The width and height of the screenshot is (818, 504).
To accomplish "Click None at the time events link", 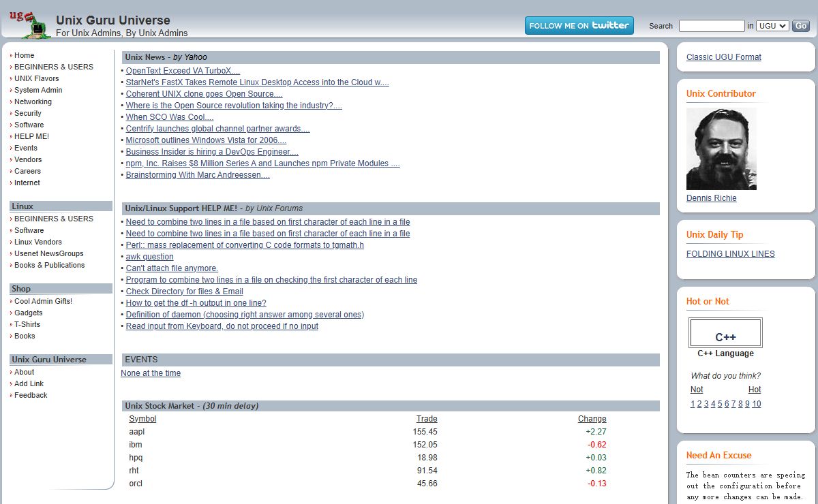I will tap(151, 373).
